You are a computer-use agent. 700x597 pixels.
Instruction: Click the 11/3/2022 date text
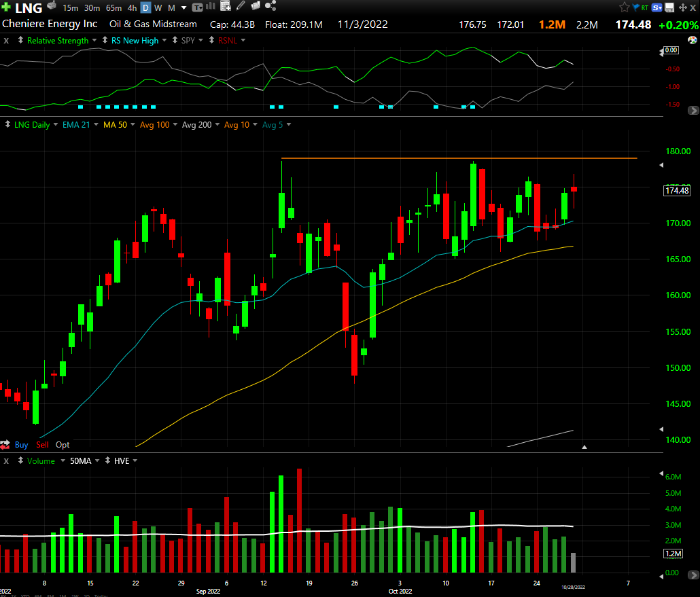362,24
